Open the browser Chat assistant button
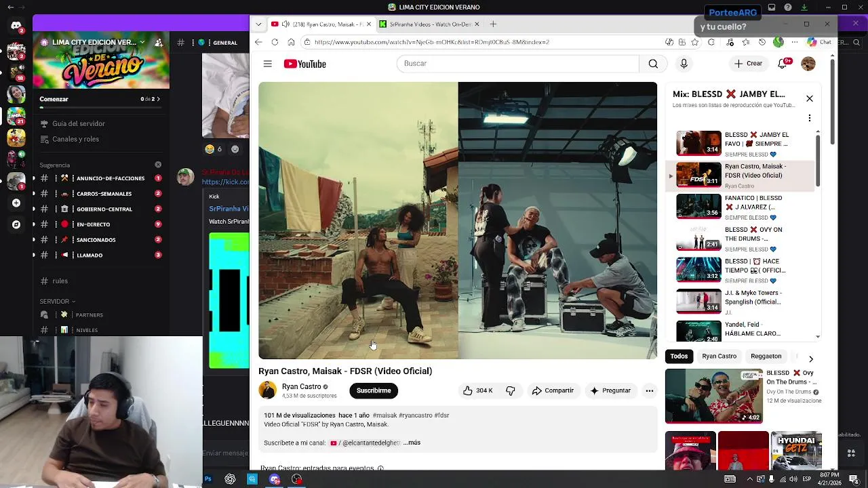868x488 pixels. [819, 42]
